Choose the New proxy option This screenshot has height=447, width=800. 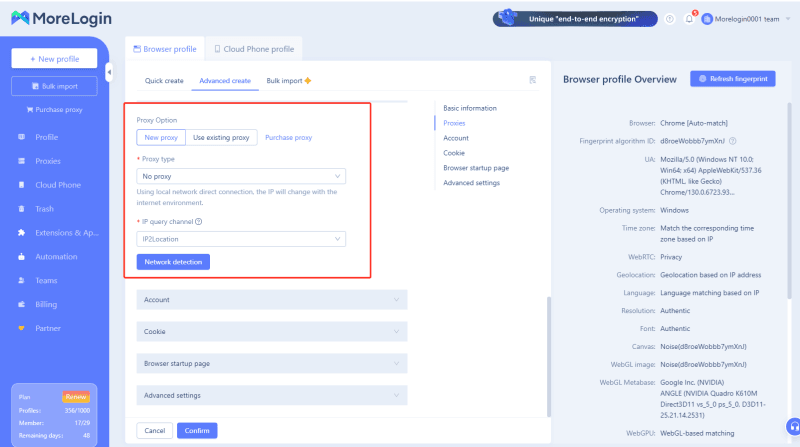[161, 138]
